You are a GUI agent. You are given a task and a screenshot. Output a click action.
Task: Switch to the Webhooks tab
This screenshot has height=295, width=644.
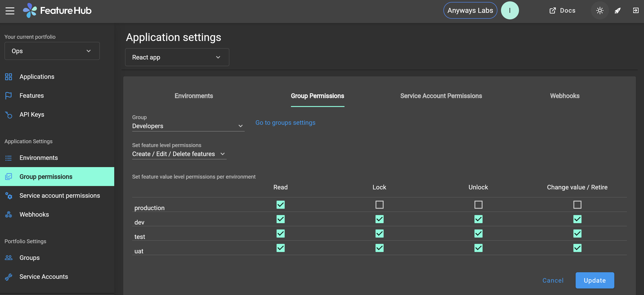click(x=564, y=96)
